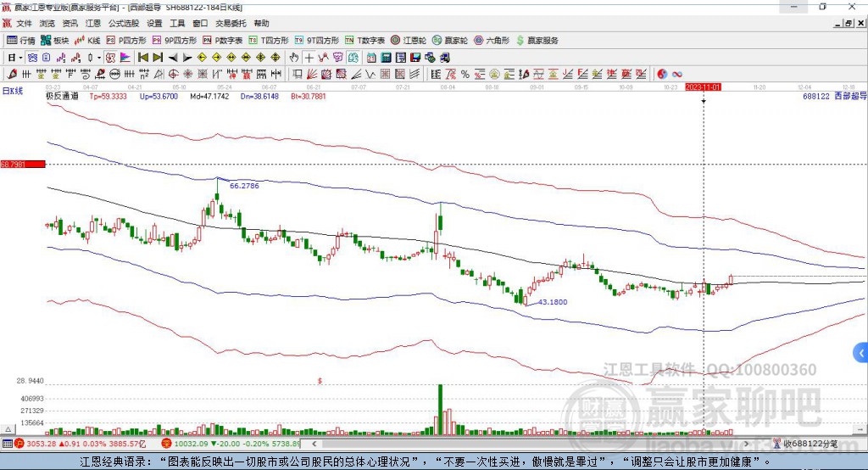Click the pink flag icon in toolbar
Viewport: 868px width, 470px height.
point(126,58)
